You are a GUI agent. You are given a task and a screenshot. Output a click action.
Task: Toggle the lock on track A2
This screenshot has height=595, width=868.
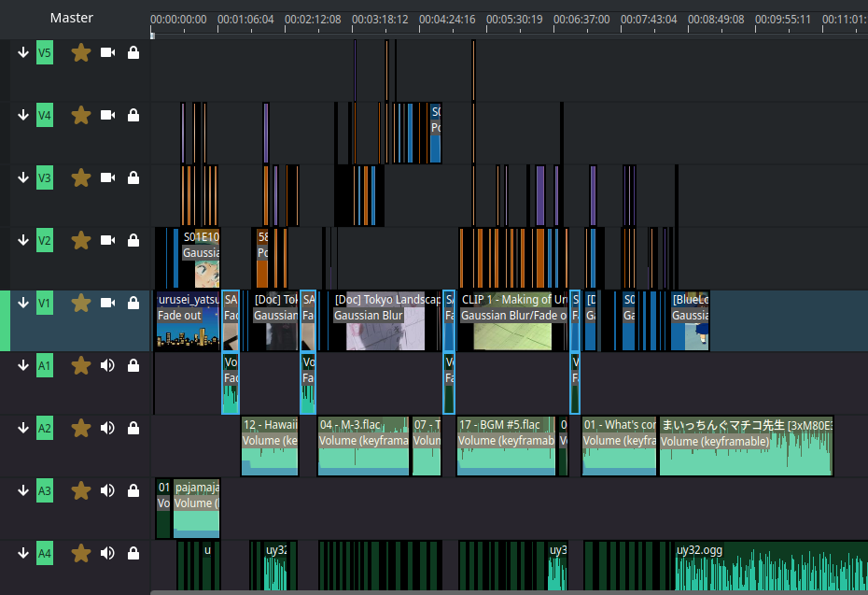pyautogui.click(x=133, y=428)
